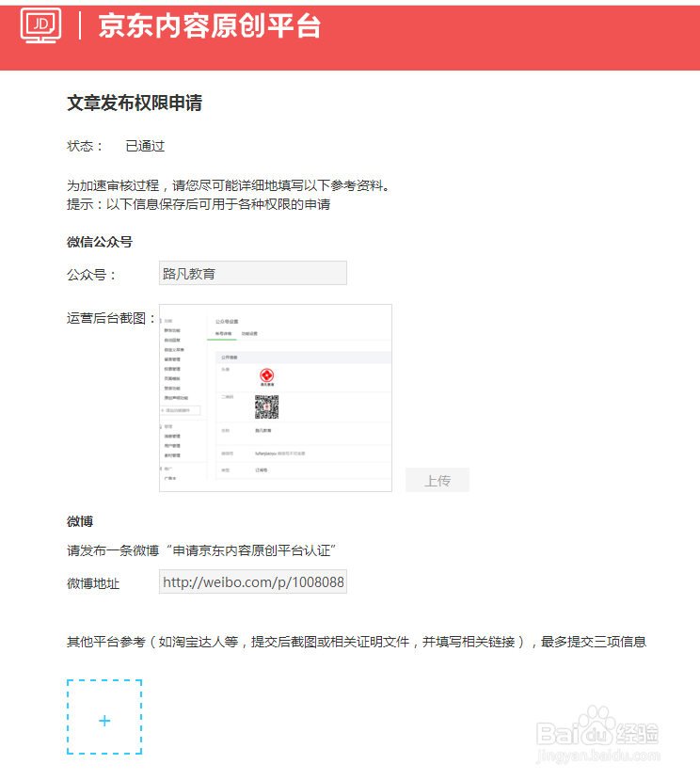The image size is (700, 780).
Task: Click the 其他平台参考 instruction text
Action: (x=357, y=643)
